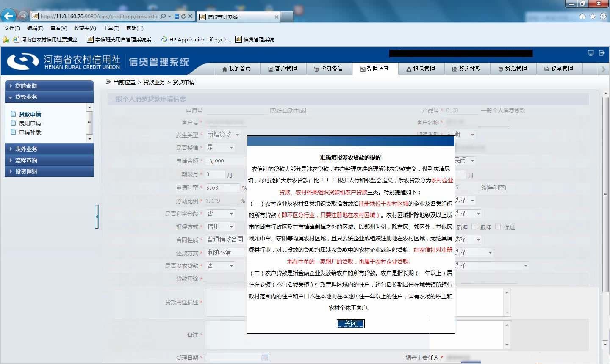Click the logout icon in the header

click(x=602, y=53)
